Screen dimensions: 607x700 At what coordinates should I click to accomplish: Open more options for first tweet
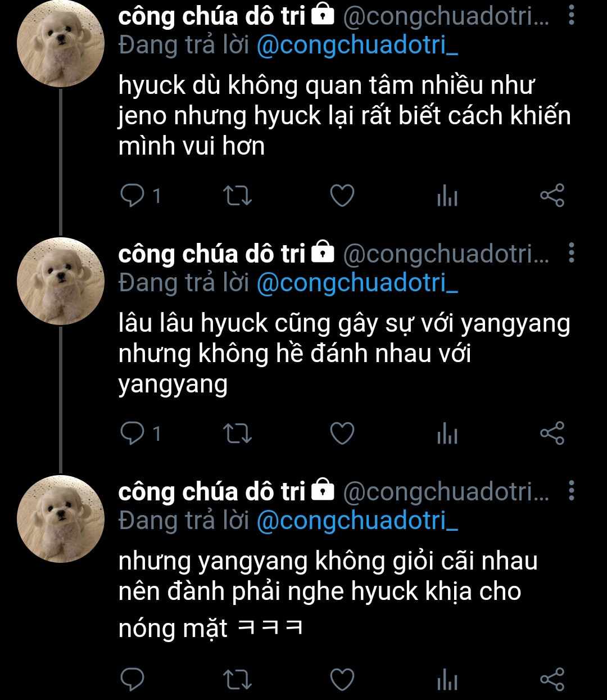pyautogui.click(x=571, y=16)
